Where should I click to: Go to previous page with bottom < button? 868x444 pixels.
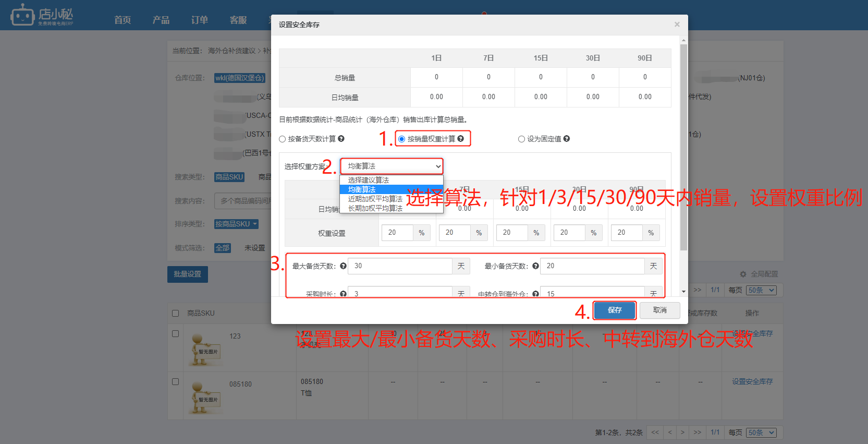[670, 433]
